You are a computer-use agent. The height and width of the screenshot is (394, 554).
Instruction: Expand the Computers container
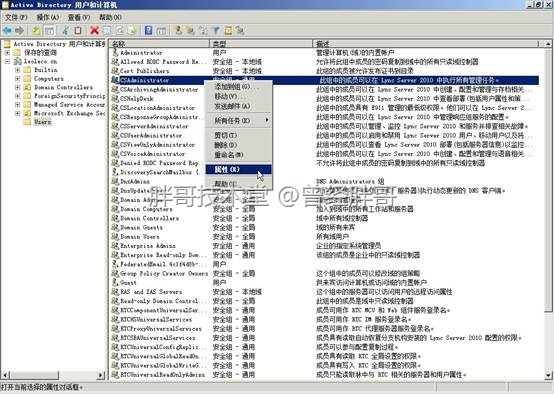[17, 78]
